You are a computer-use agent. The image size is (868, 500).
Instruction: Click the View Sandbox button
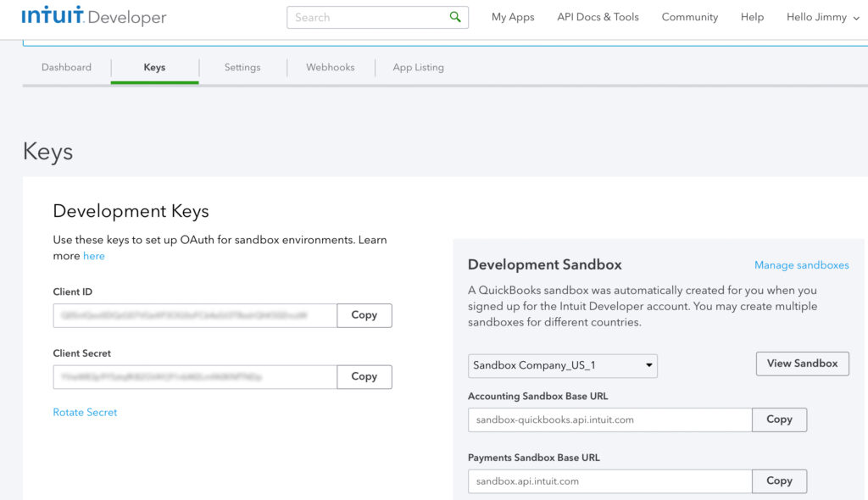802,364
